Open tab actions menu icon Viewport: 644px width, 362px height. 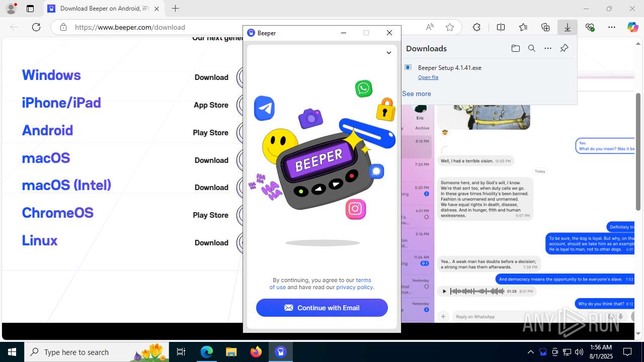30,9
